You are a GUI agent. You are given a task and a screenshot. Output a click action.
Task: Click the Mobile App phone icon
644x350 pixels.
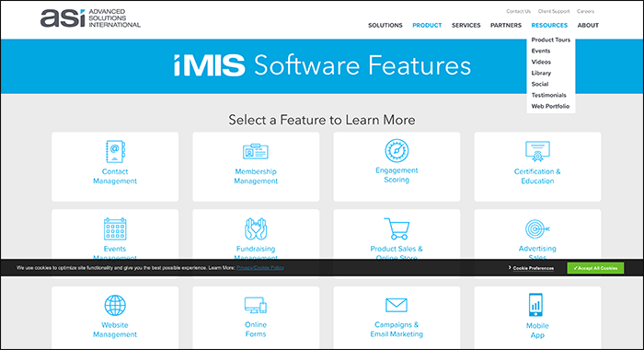pyautogui.click(x=535, y=305)
